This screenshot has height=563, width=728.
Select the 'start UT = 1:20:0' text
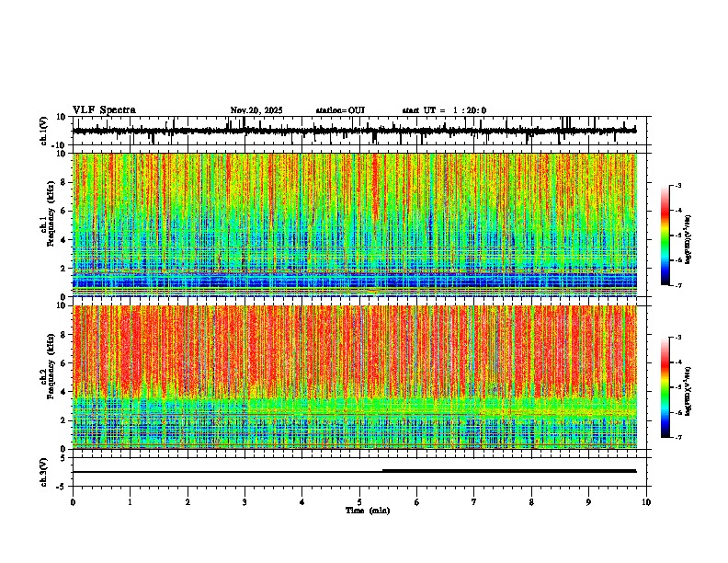[x=444, y=110]
